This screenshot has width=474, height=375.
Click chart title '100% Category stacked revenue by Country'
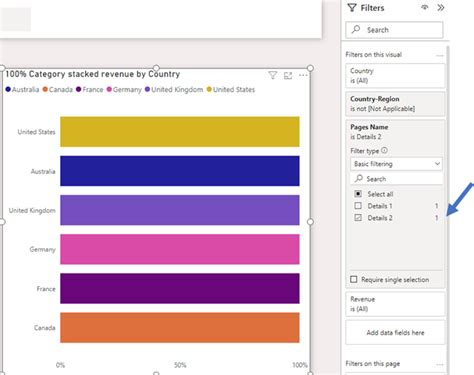pos(93,74)
